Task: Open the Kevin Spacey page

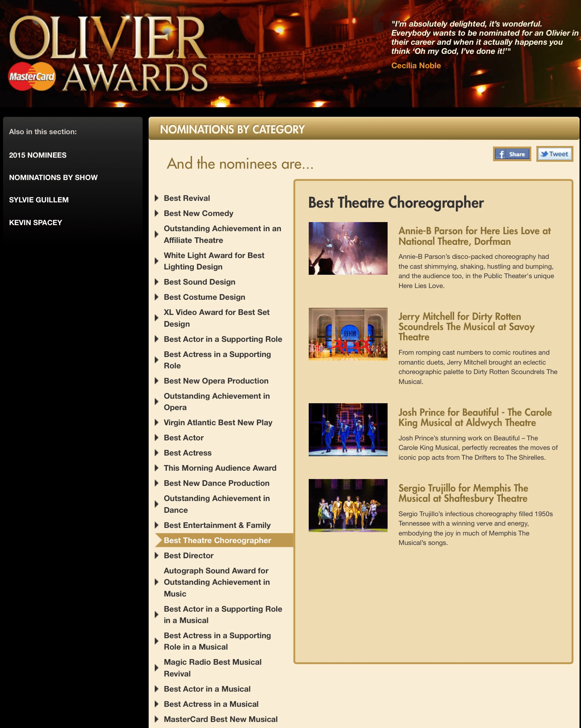Action: click(x=35, y=222)
